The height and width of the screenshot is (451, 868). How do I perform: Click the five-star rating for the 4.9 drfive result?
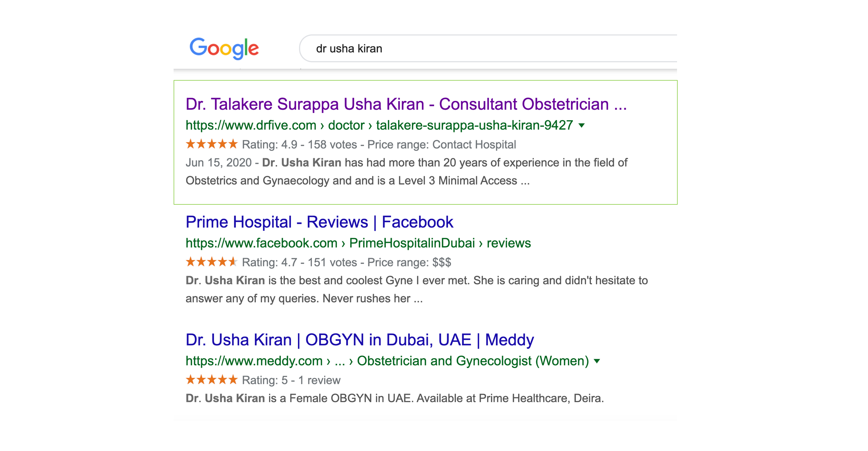[x=212, y=144]
